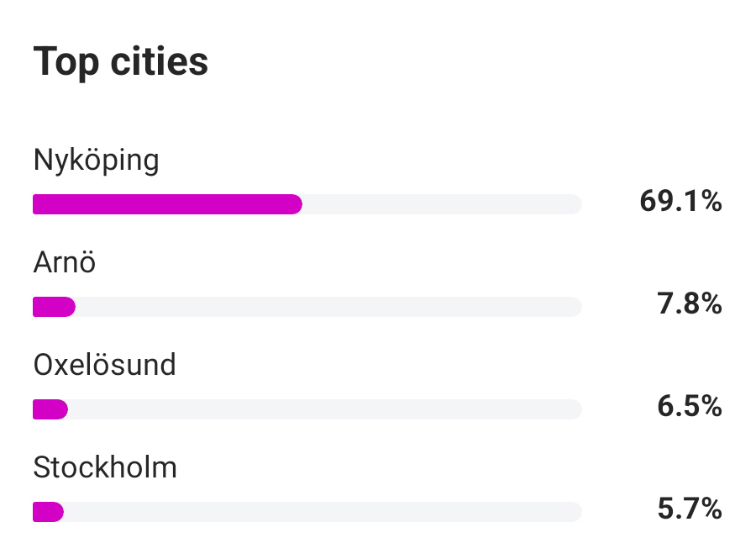Image resolution: width=756 pixels, height=559 pixels.
Task: Select the Nyköping city label
Action: 96,160
